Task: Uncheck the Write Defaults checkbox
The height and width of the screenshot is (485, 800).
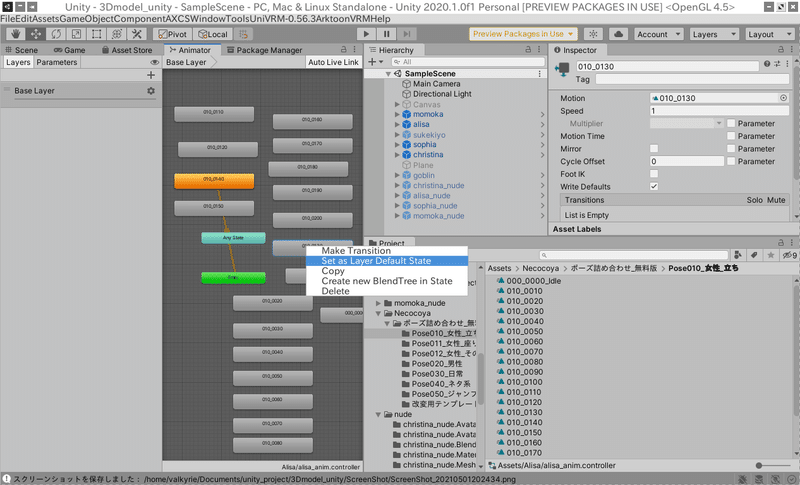Action: [x=654, y=187]
